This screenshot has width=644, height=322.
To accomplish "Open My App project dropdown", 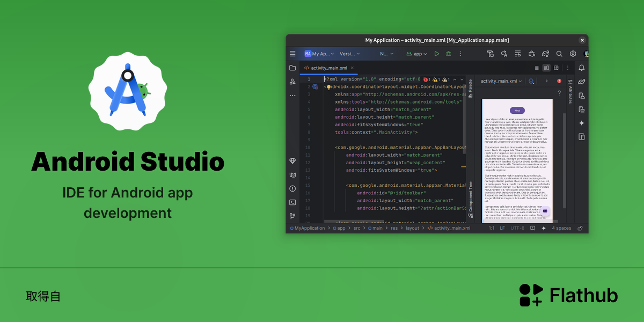I will 319,54.
